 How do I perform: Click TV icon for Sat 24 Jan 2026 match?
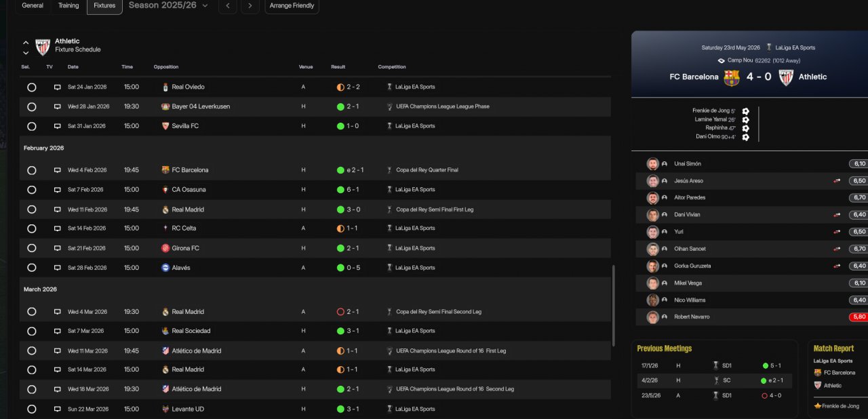[x=58, y=87]
